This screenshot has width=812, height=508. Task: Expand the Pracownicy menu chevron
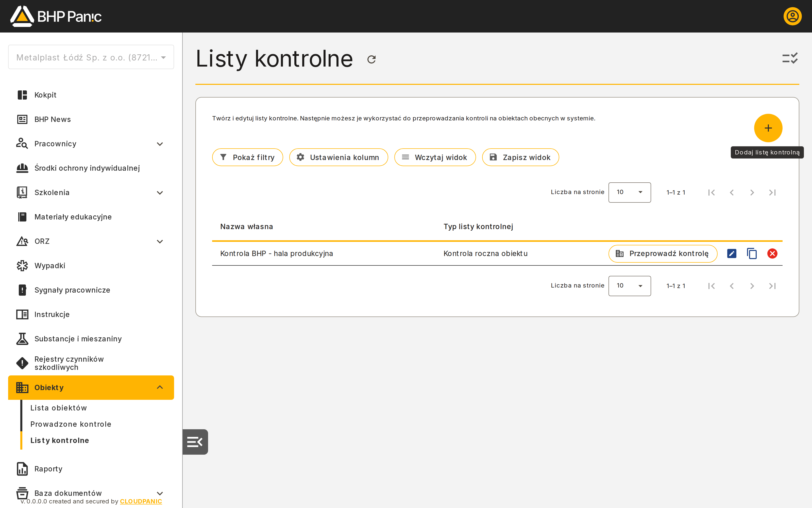pos(160,144)
